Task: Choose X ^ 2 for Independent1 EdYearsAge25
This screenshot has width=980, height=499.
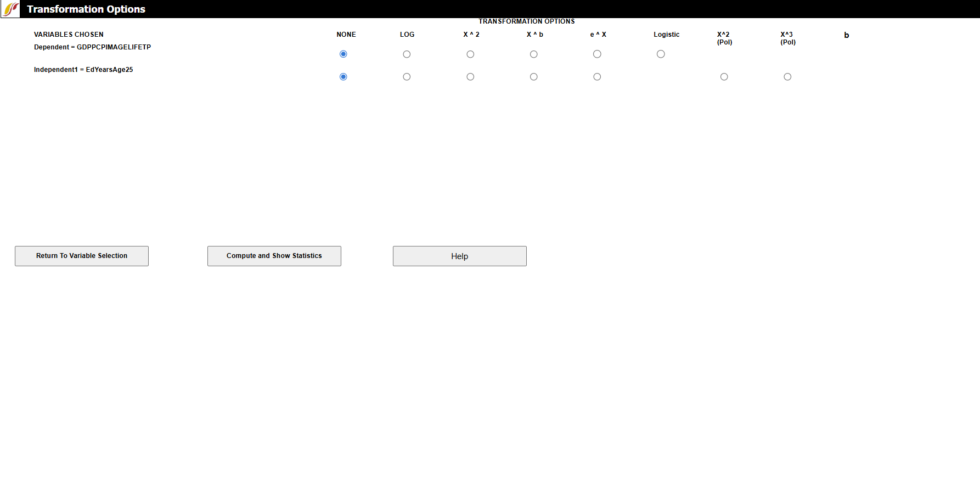Action: click(x=470, y=77)
